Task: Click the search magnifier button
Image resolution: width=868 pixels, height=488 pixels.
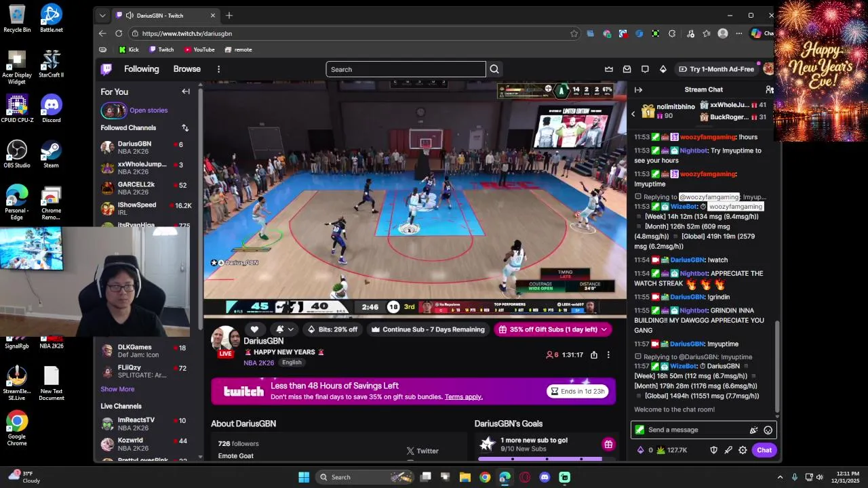Action: pos(494,69)
